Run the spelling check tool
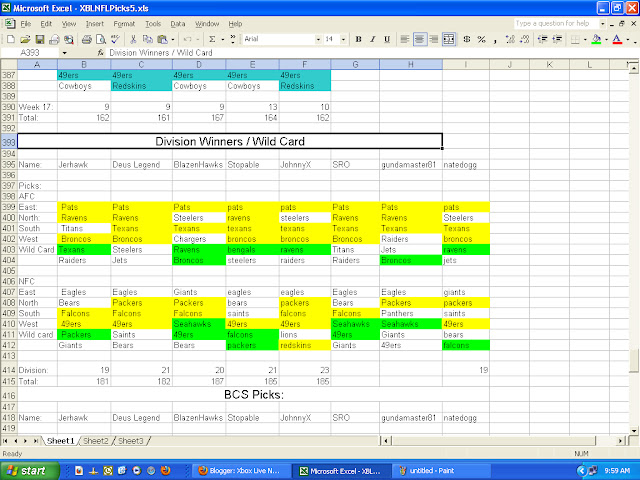The width and height of the screenshot is (640, 480). (115, 39)
